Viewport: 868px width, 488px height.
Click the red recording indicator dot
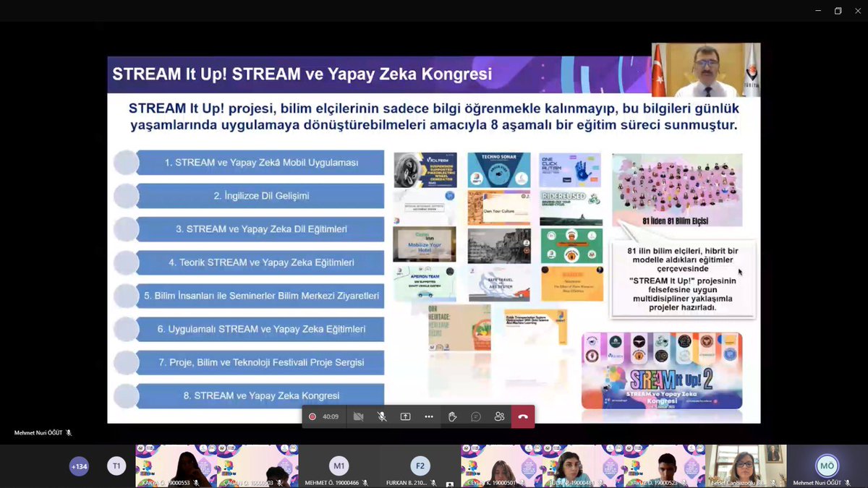point(312,416)
